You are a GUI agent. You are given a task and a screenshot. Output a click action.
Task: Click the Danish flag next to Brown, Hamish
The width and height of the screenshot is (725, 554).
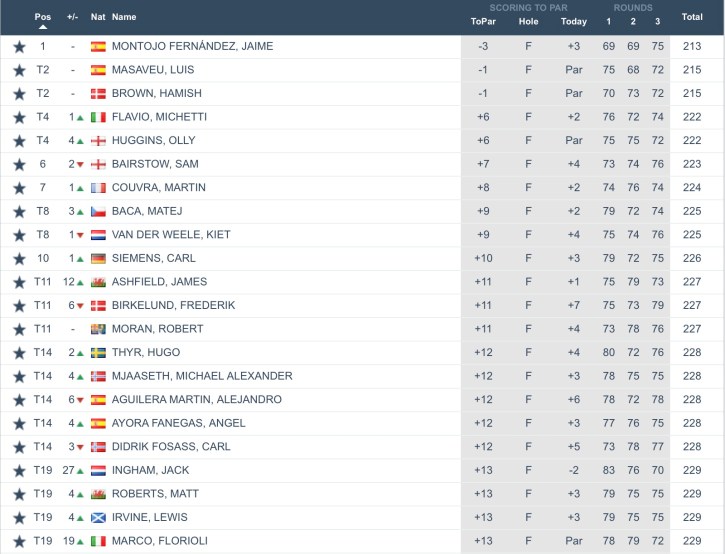click(98, 94)
